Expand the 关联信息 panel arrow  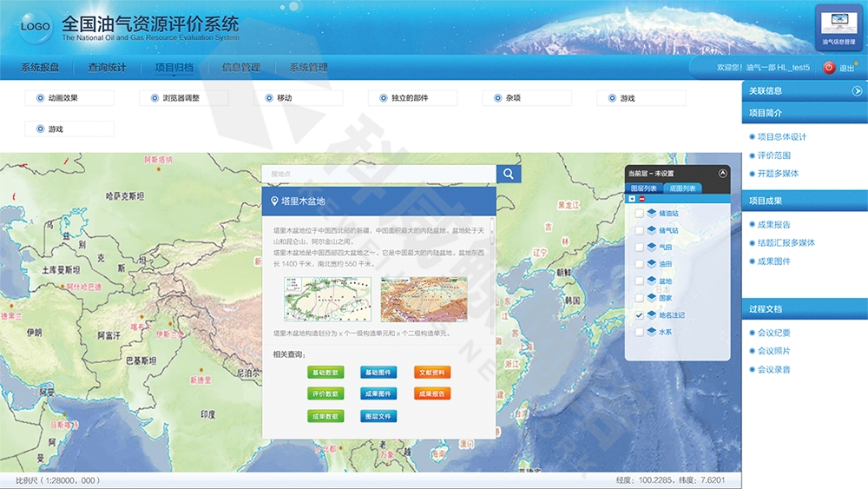pyautogui.click(x=857, y=91)
